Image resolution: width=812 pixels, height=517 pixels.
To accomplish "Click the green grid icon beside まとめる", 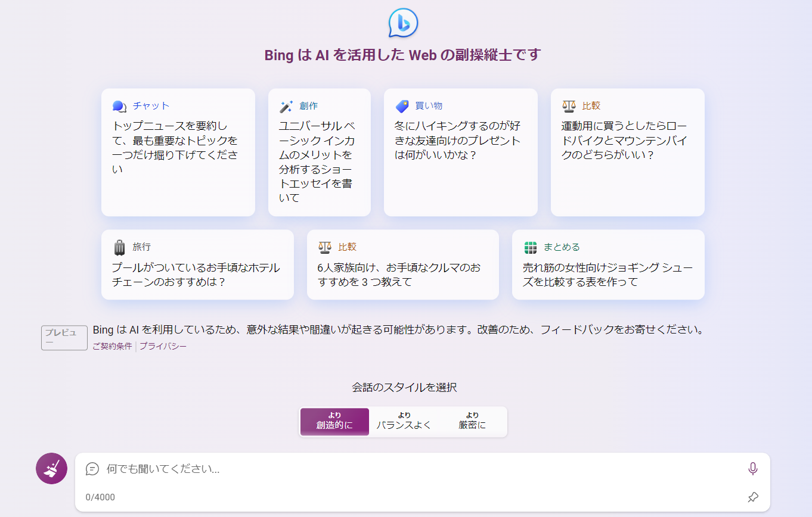I will coord(530,247).
